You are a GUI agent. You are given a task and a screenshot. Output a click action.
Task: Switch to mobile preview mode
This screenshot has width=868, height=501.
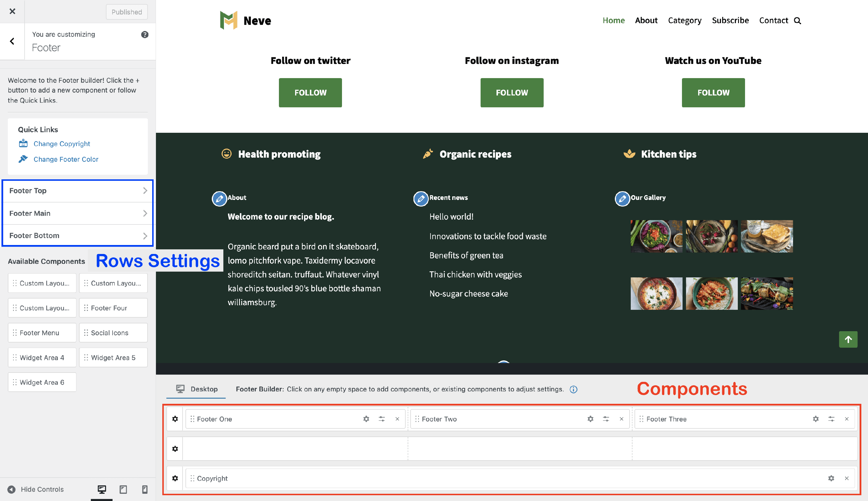pos(145,489)
